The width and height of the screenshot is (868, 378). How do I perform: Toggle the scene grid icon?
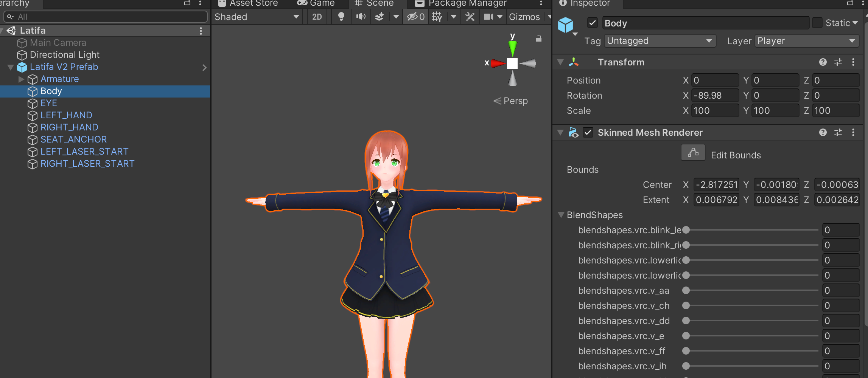click(437, 17)
